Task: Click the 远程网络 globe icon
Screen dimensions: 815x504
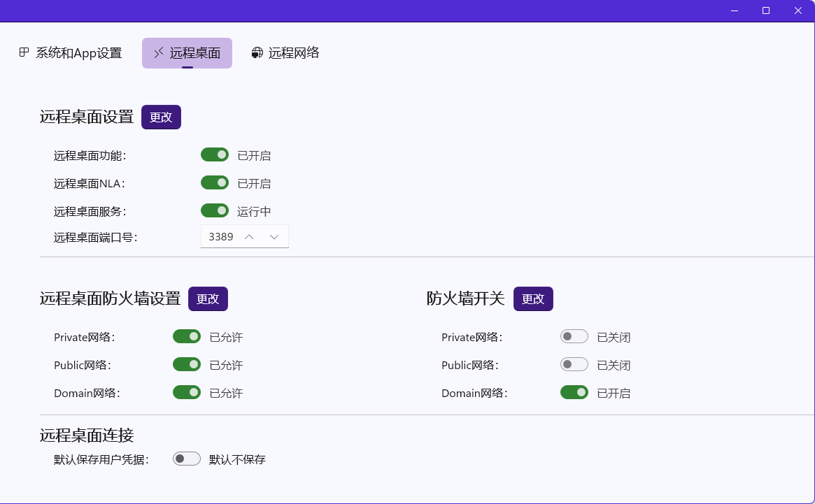Action: tap(257, 53)
